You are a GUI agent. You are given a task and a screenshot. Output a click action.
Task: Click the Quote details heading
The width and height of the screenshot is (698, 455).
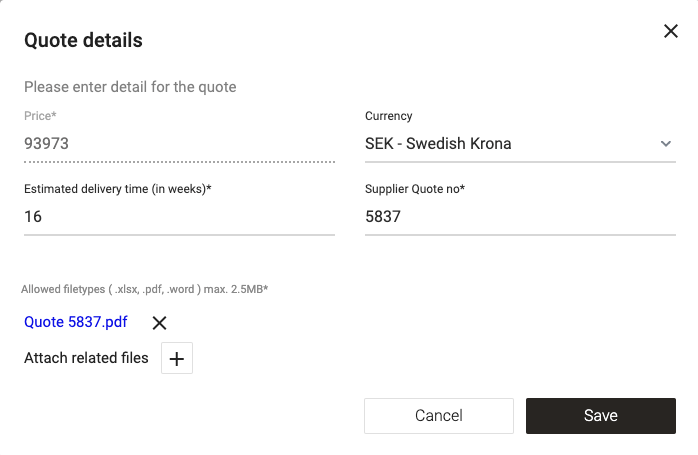tap(83, 41)
